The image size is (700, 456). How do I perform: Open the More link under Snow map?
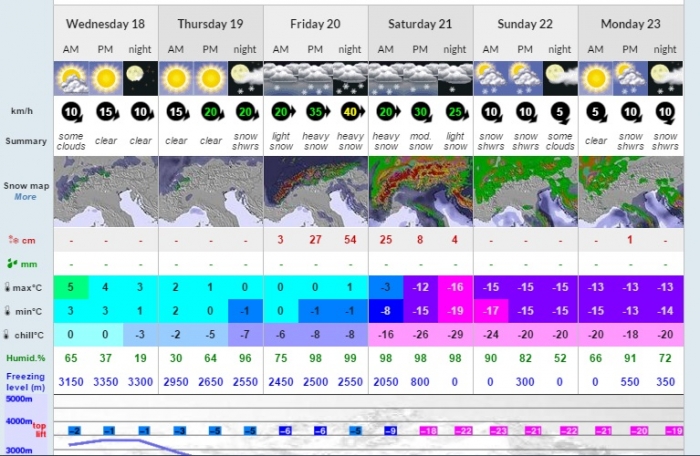tap(25, 197)
